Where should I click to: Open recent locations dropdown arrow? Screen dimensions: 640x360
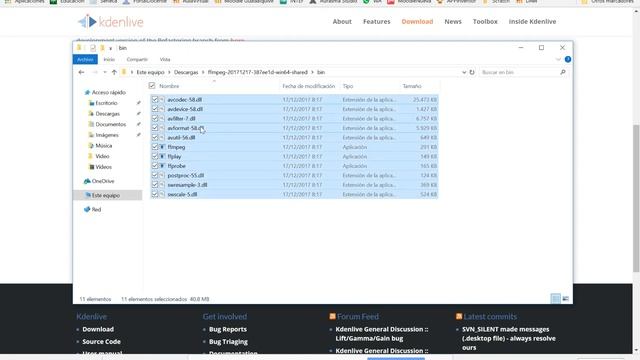105,72
